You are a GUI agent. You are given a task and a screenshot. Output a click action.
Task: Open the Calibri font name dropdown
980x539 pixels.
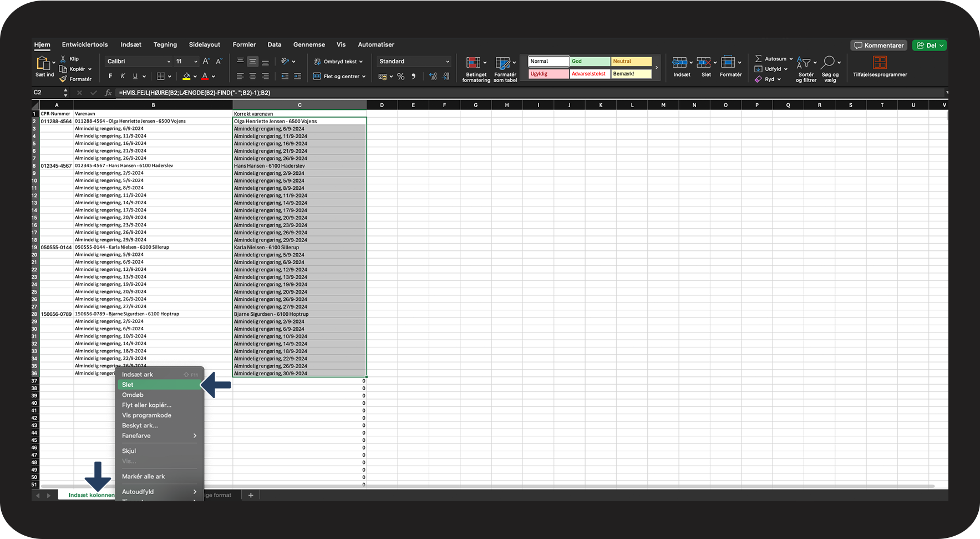139,62
